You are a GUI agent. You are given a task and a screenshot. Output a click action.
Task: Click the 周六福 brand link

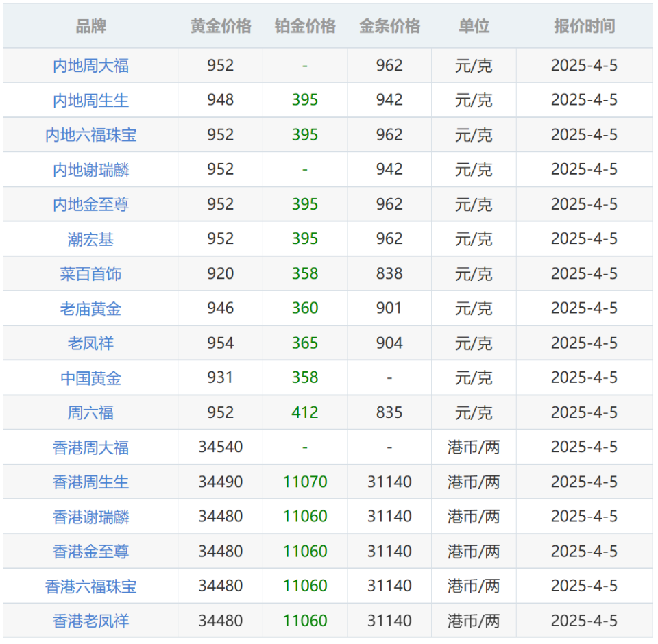[x=90, y=413]
